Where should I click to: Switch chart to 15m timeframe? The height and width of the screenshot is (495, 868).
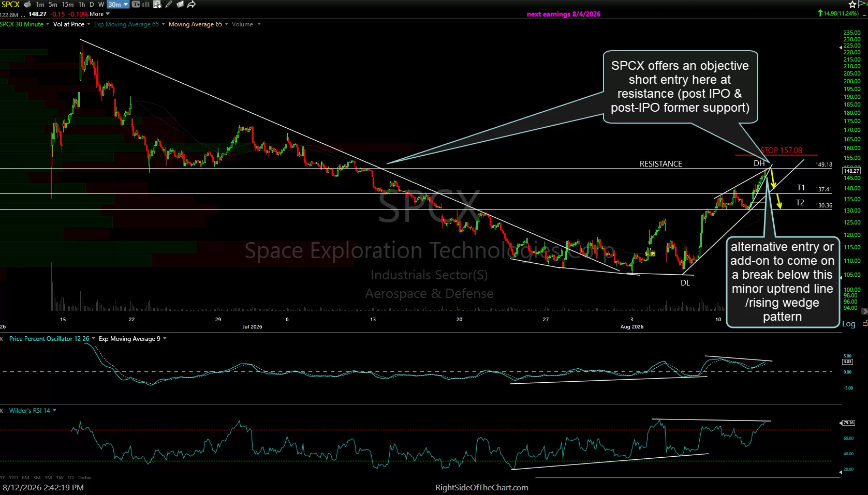(x=67, y=4)
